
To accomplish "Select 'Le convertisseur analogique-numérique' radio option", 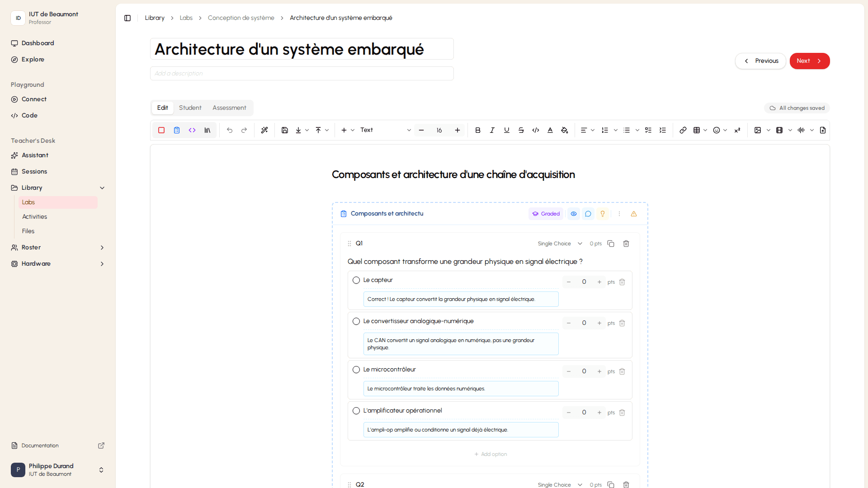I will (x=356, y=321).
